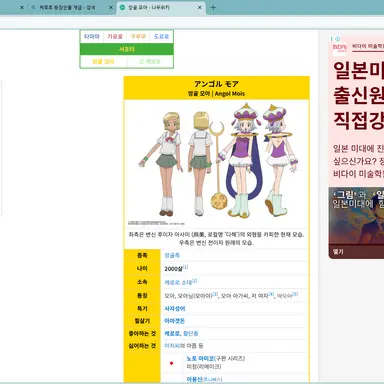Screen dimensions: 384x384
Task: Open the 신 케로로 link in the navigation box
Action: (150, 61)
